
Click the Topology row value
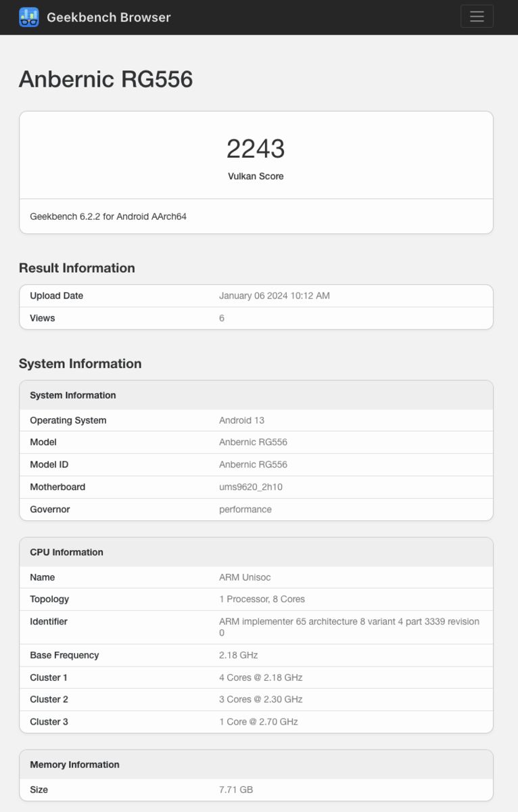pos(262,600)
